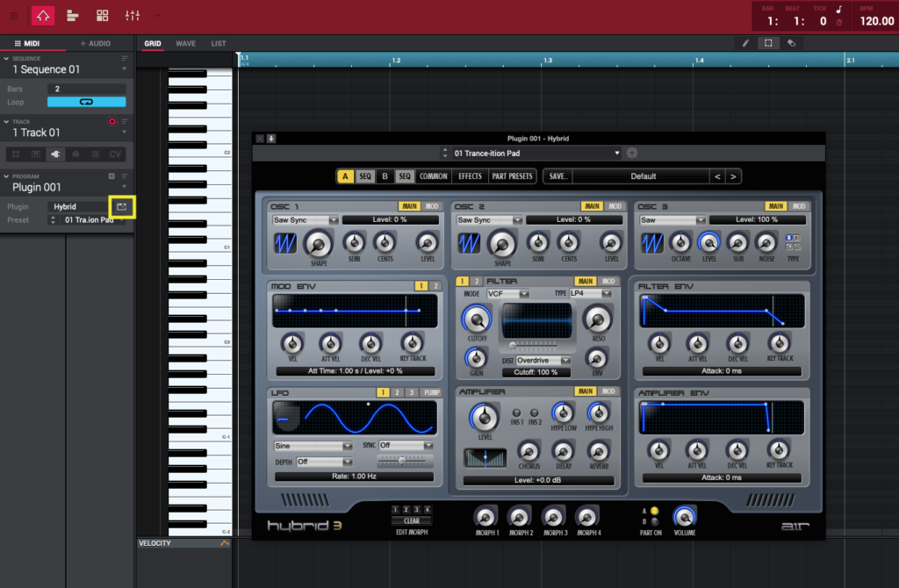
Task: Open the LFO Sine waveform dropdown
Action: tap(313, 446)
